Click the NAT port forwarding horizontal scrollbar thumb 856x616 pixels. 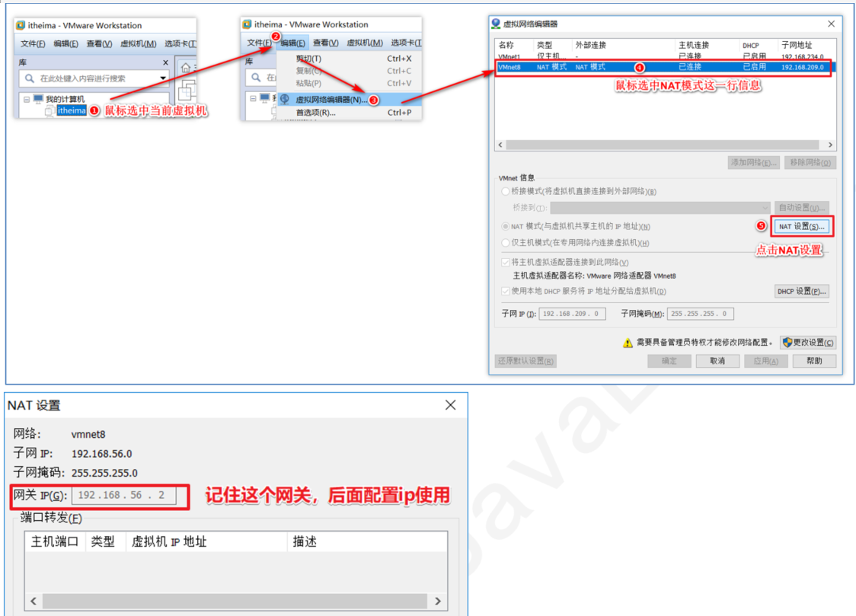click(235, 601)
